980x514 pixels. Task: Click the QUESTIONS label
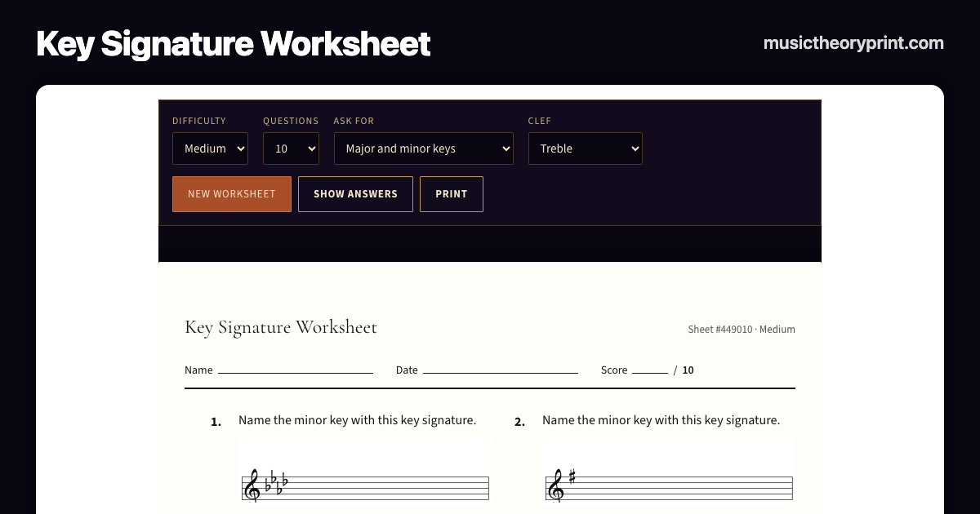tap(291, 121)
